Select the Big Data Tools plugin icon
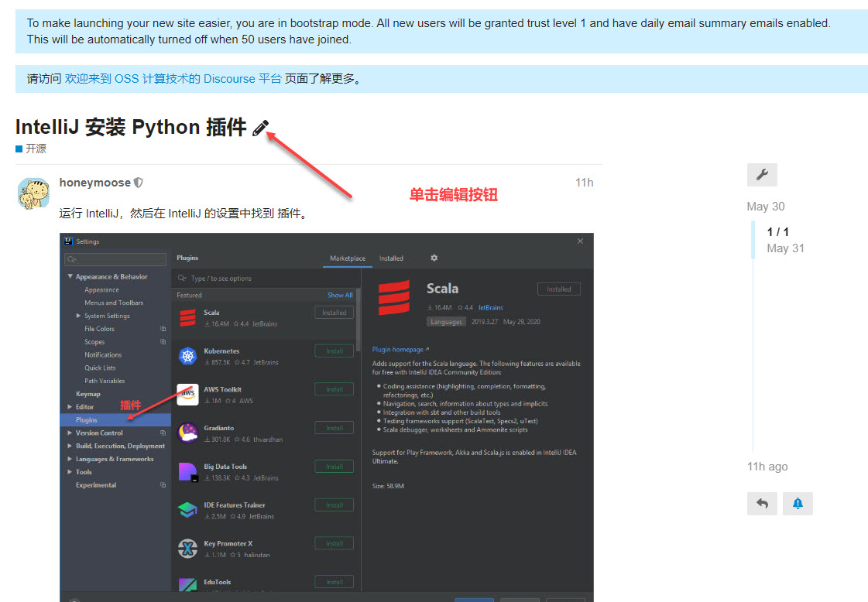 (187, 471)
